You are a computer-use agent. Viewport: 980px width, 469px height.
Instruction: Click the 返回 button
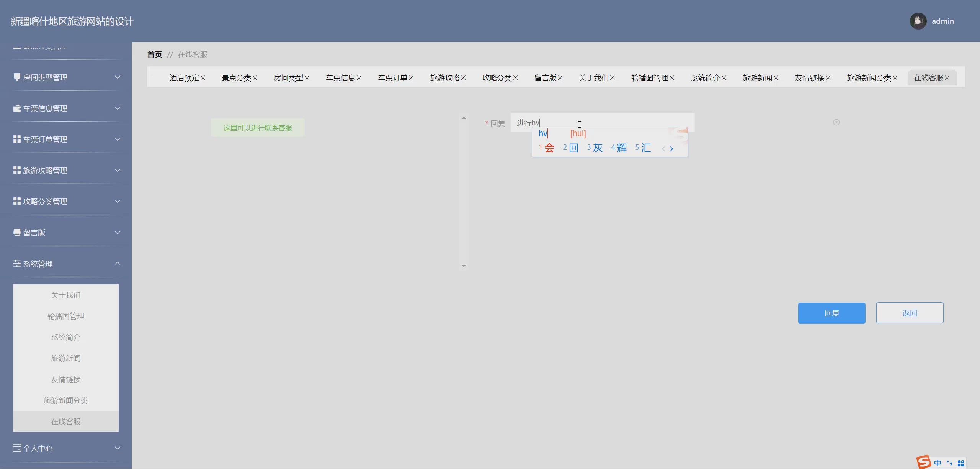click(910, 313)
